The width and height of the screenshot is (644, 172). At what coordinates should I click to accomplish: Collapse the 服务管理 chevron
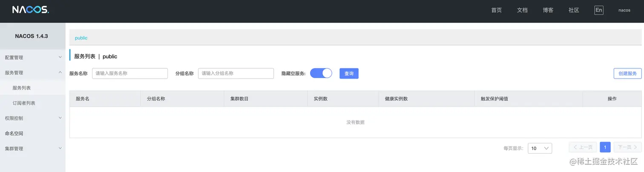(60, 73)
